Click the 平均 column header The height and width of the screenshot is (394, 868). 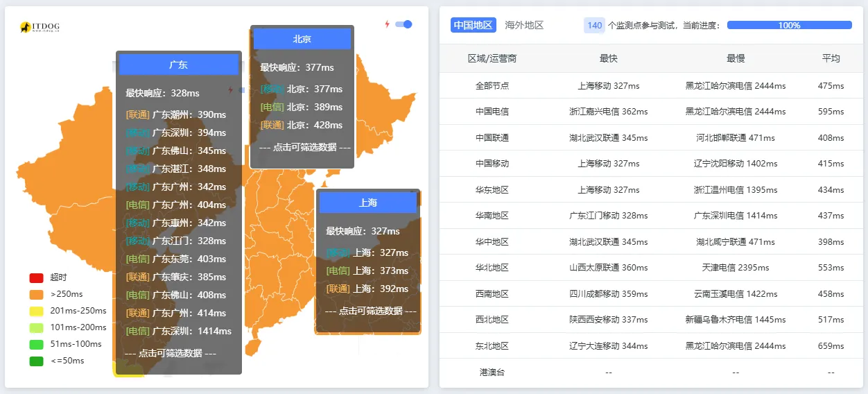(x=831, y=58)
